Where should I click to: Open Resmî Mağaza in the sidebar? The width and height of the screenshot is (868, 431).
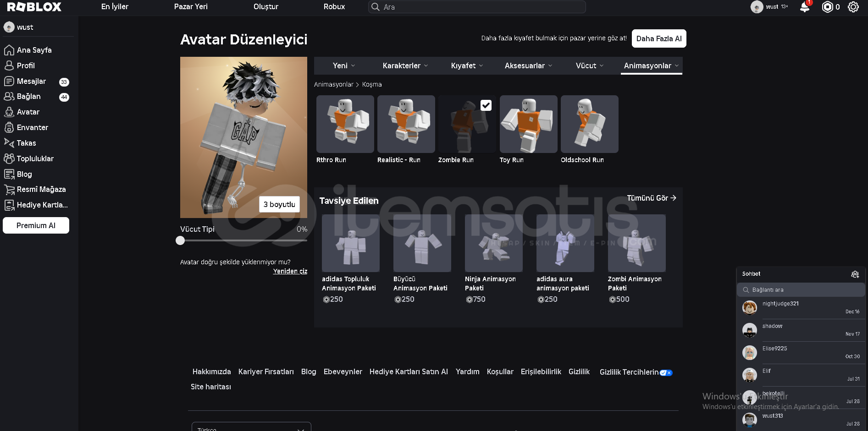coord(41,189)
